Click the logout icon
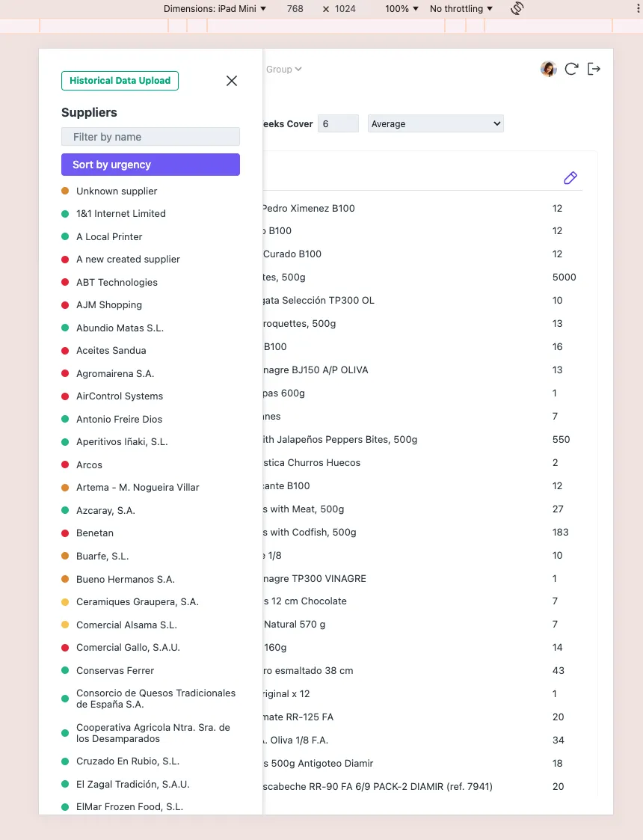643x840 pixels. point(594,69)
